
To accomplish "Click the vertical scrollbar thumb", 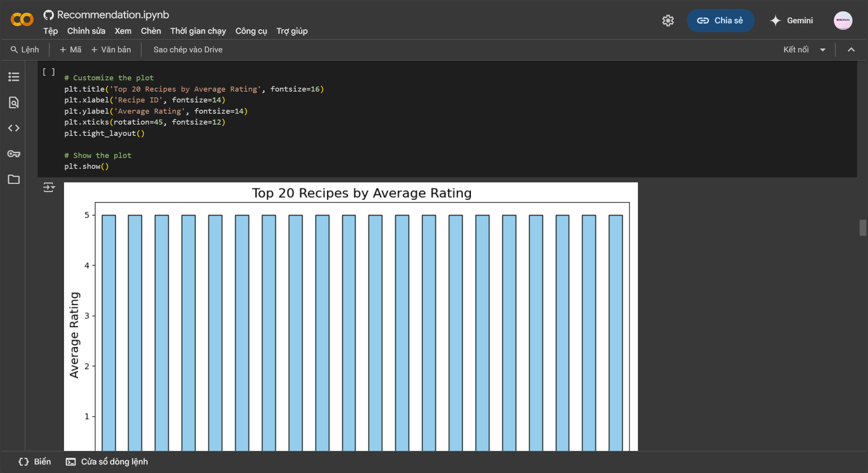I will click(x=863, y=228).
